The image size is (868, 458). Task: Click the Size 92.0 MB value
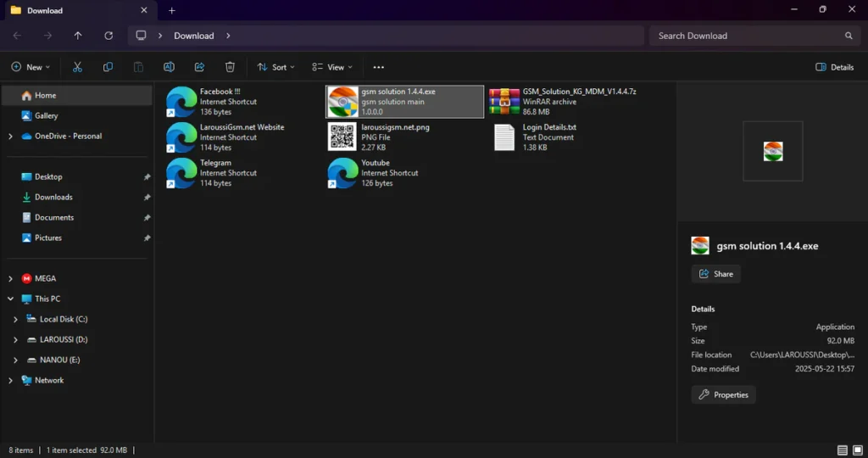[x=841, y=341]
